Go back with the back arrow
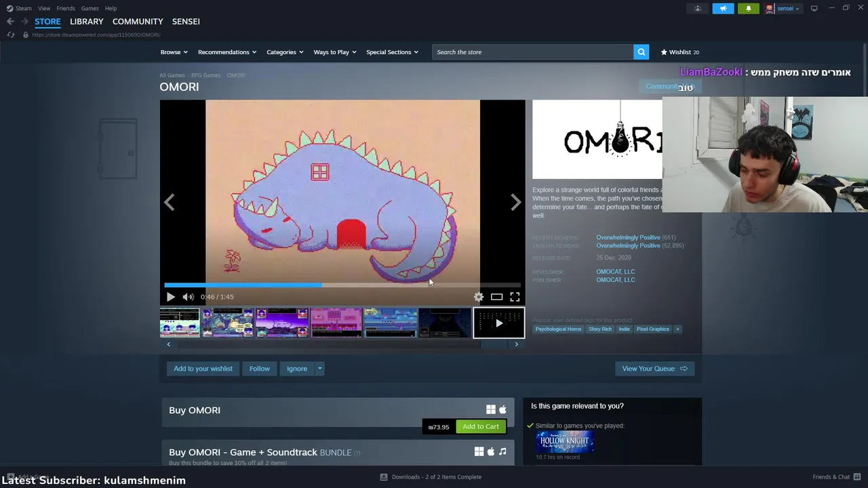 (10, 22)
